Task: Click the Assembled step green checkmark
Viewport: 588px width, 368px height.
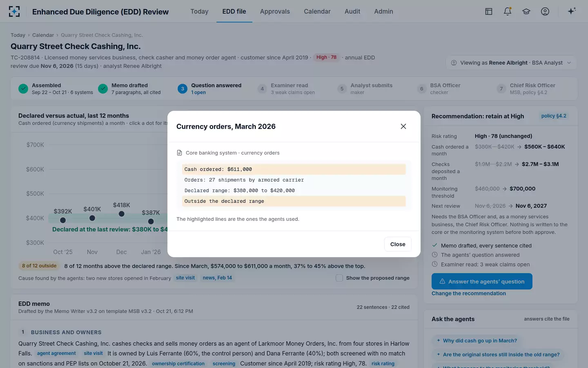Action: point(23,89)
